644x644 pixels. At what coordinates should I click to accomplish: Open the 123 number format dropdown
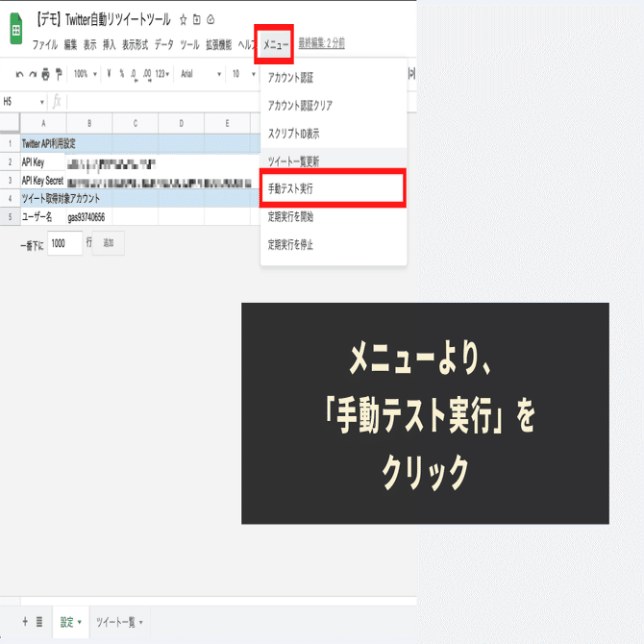click(162, 74)
